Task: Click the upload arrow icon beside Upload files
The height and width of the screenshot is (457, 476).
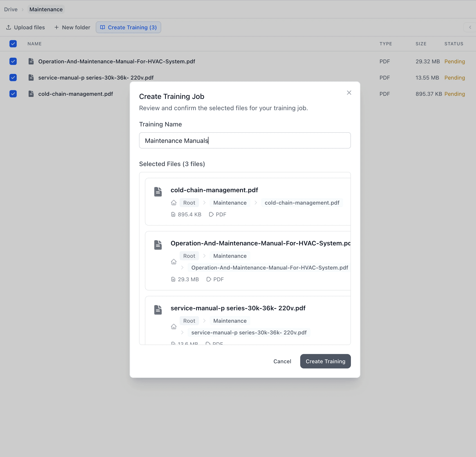Action: 9,27
